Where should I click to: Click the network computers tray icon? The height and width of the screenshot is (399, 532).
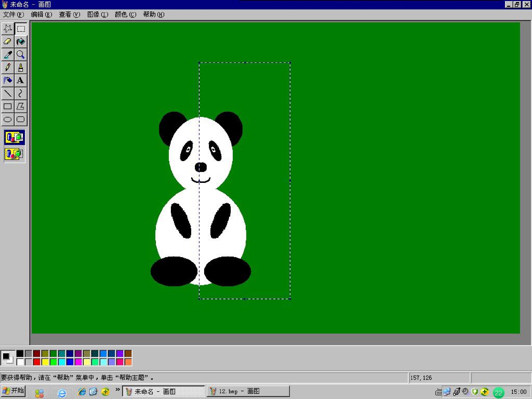pos(447,392)
